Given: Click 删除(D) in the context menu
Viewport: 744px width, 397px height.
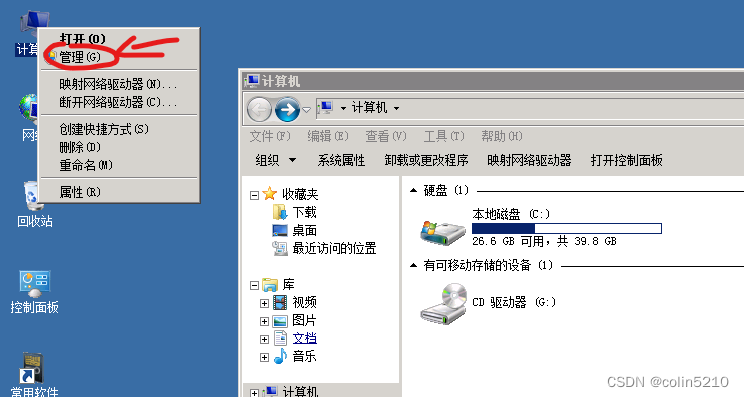Looking at the screenshot, I should coord(119,148).
